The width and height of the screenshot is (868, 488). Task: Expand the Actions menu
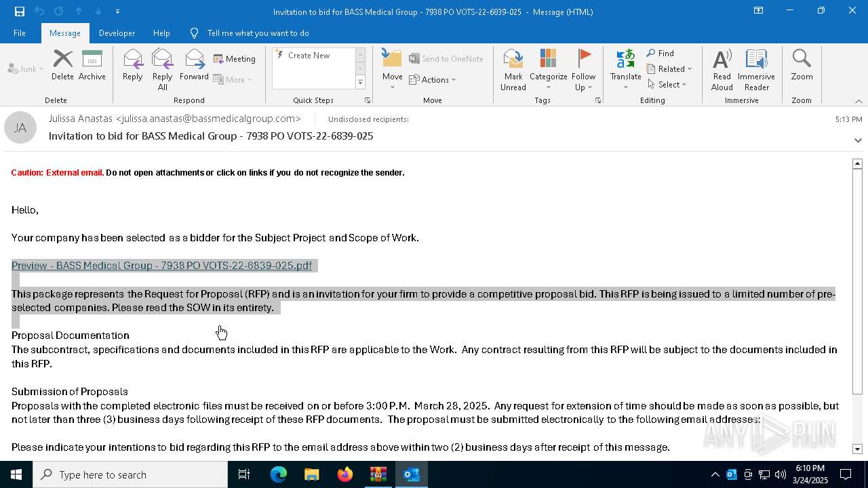coord(433,80)
